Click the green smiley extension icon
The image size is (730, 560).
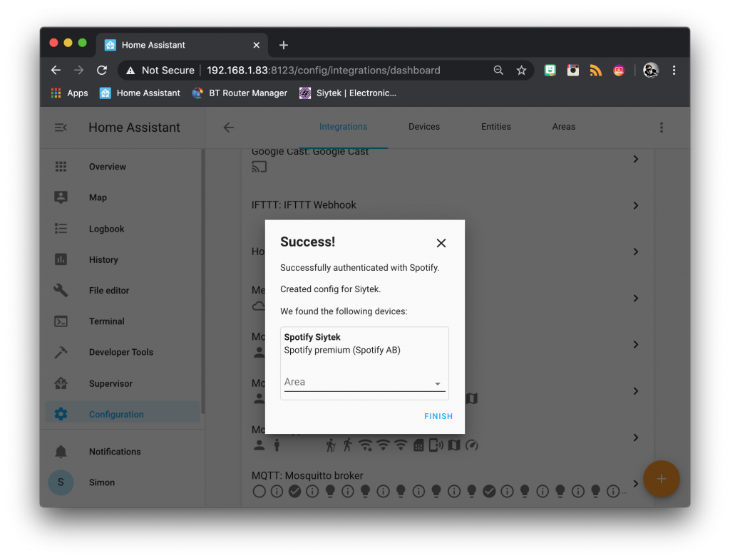pos(550,71)
